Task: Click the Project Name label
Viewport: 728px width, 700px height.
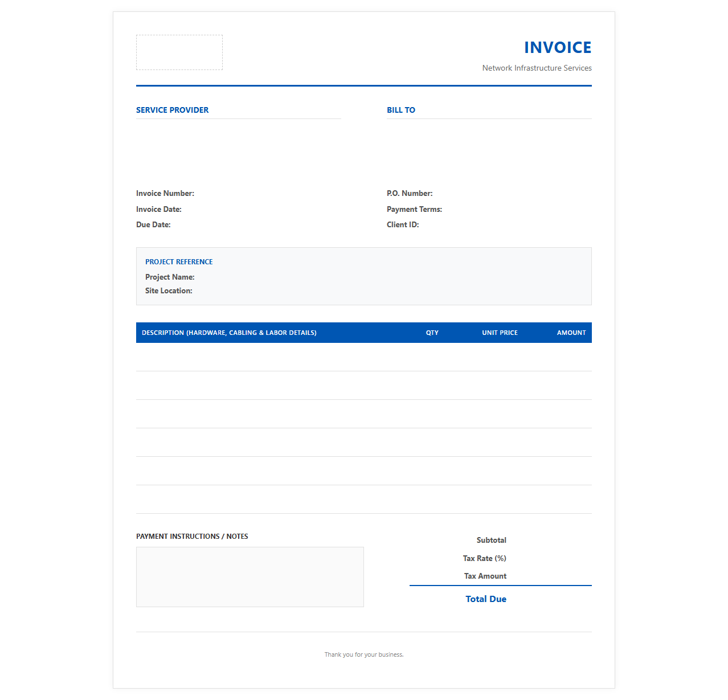Action: click(170, 277)
